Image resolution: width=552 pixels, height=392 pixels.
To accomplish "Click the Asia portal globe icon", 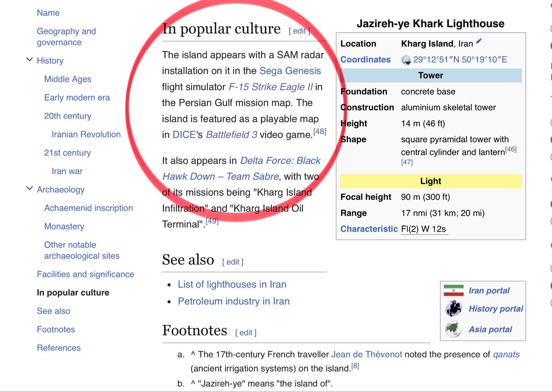I will (x=454, y=329).
